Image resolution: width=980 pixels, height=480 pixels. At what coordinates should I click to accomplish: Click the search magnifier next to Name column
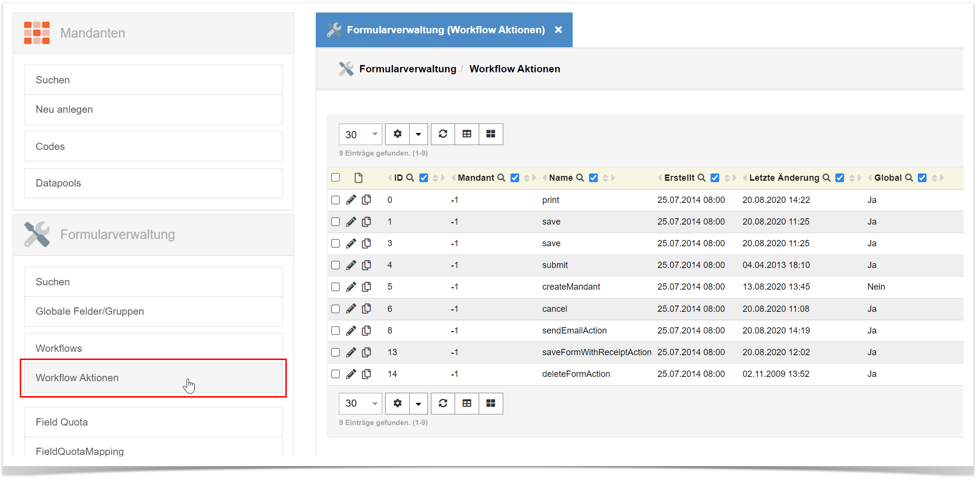[x=580, y=178]
